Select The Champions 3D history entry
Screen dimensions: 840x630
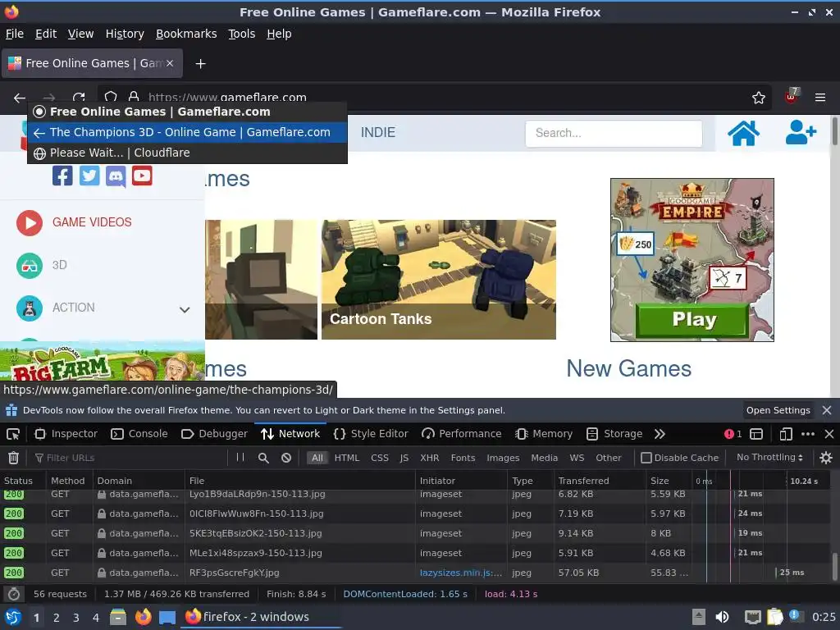click(x=187, y=132)
